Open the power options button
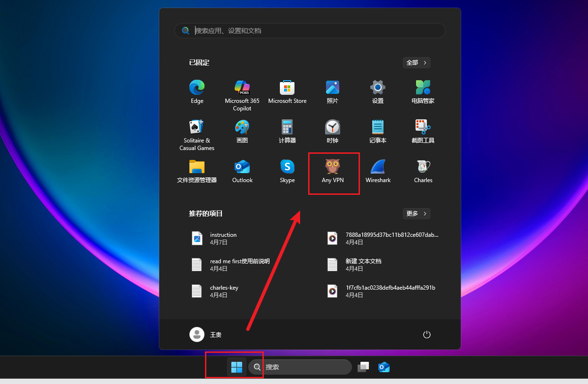 (427, 334)
